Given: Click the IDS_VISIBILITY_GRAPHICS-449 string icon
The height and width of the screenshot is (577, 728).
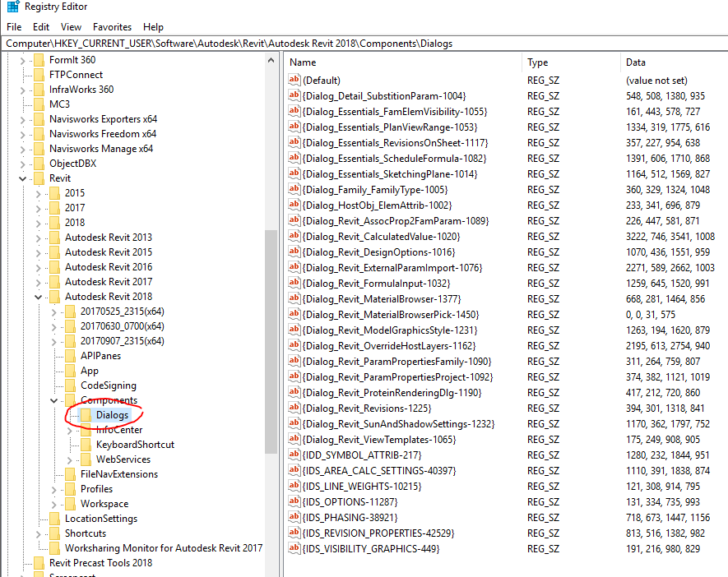Looking at the screenshot, I should click(x=294, y=549).
